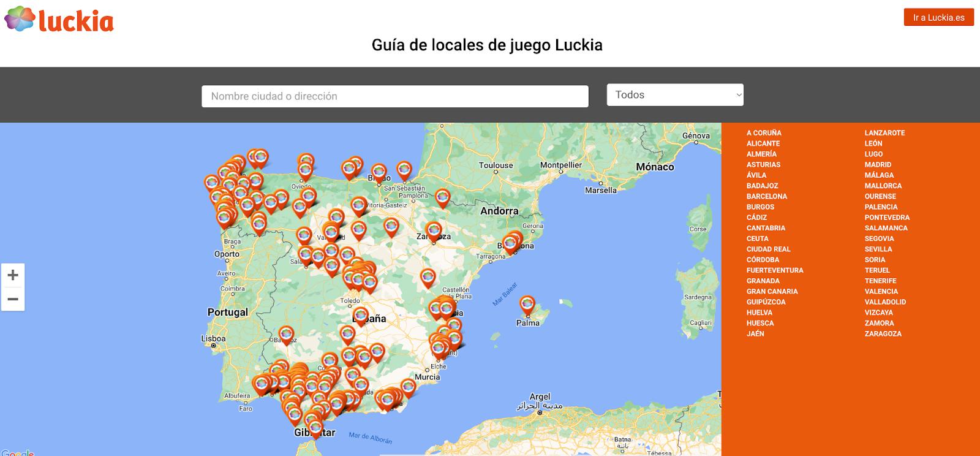Click the Google logo on the map
980x456 pixels.
tap(17, 452)
